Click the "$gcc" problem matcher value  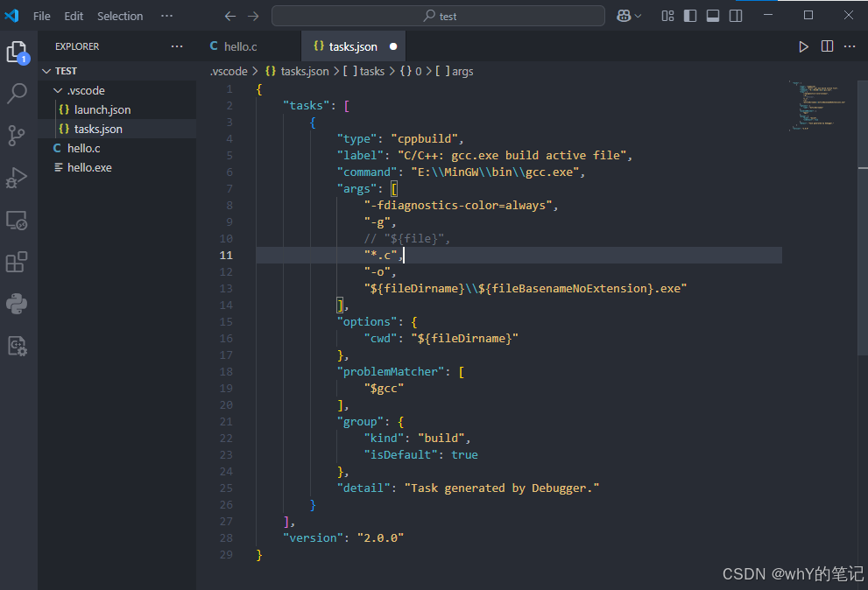coord(384,389)
